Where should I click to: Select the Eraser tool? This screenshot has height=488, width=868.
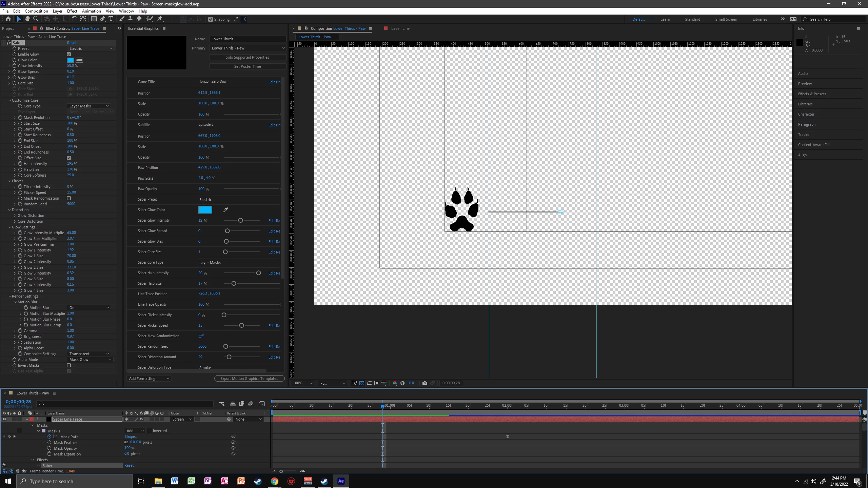(x=139, y=19)
